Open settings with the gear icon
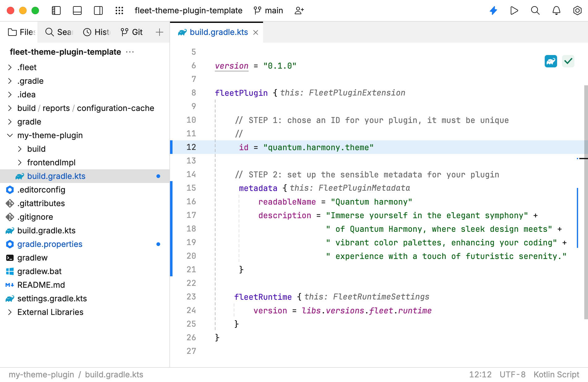 point(577,10)
